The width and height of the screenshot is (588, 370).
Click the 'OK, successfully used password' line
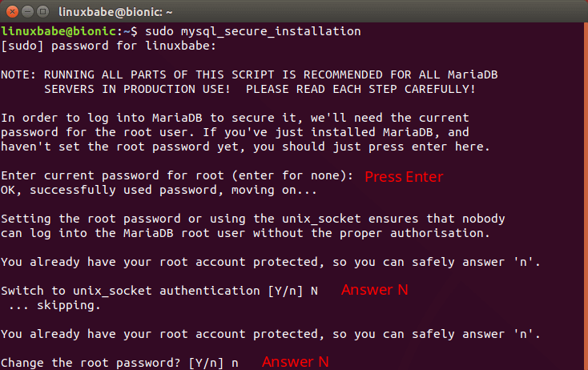click(x=159, y=190)
